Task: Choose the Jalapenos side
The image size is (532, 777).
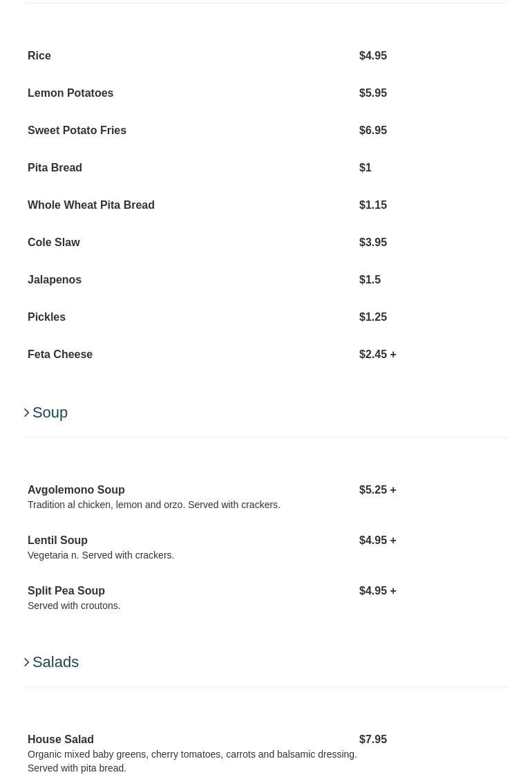Action: [55, 280]
